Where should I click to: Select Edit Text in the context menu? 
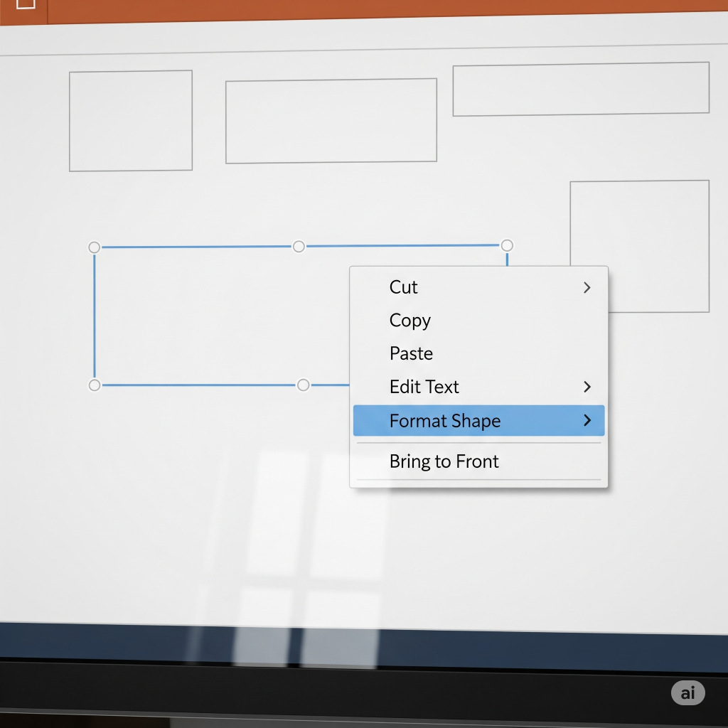coord(424,387)
